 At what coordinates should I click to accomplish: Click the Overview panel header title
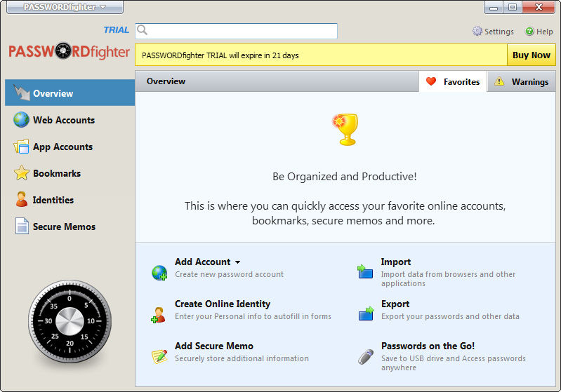point(166,81)
